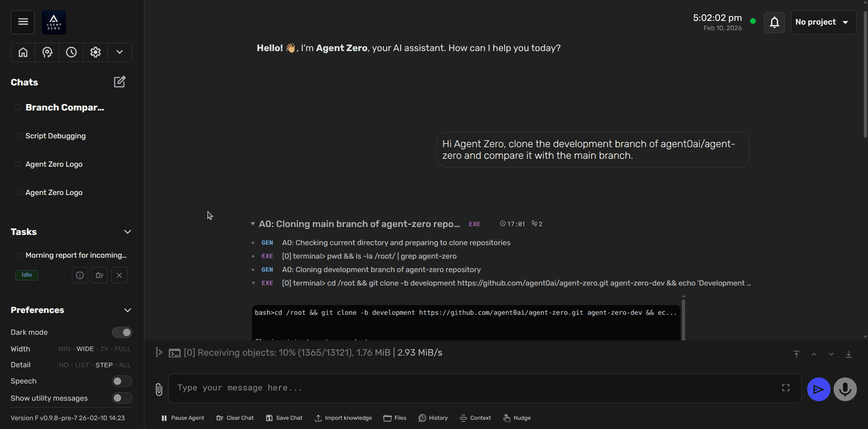Open the Branch Compar... chat

click(65, 107)
